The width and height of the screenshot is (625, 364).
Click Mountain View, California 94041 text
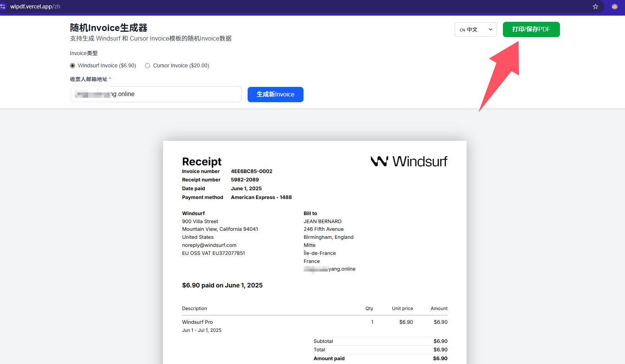coord(220,229)
